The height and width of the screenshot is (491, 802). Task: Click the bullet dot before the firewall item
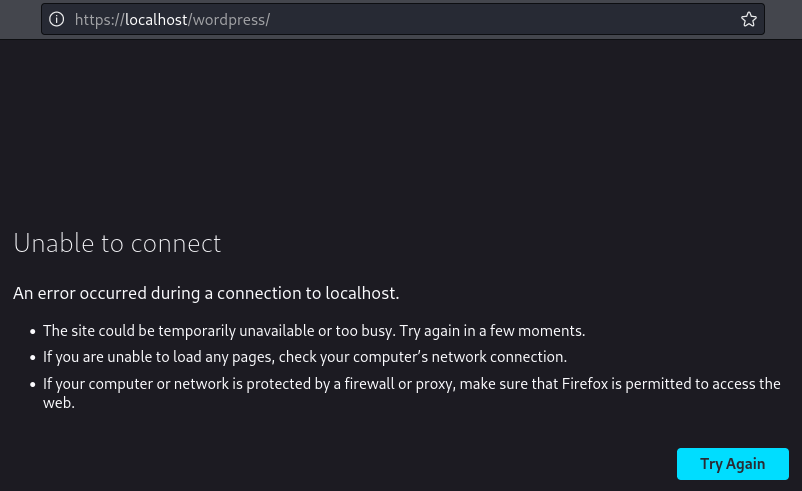(x=32, y=384)
